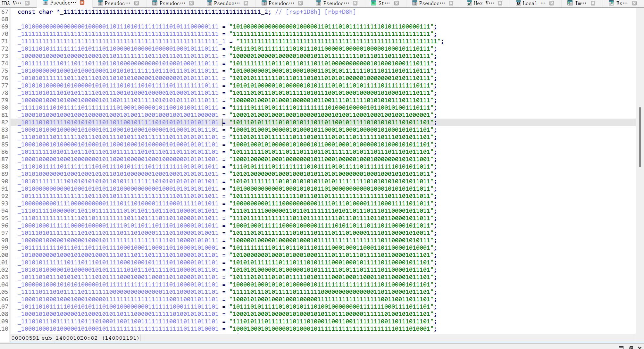Image resolution: width=644 pixels, height=349 pixels.
Task: Close the Exports tab
Action: click(634, 3)
